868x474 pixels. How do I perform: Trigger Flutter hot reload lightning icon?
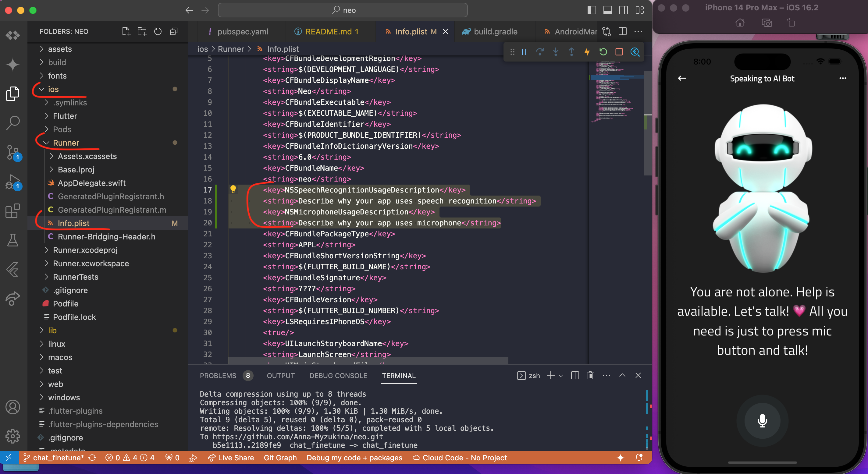(x=587, y=52)
